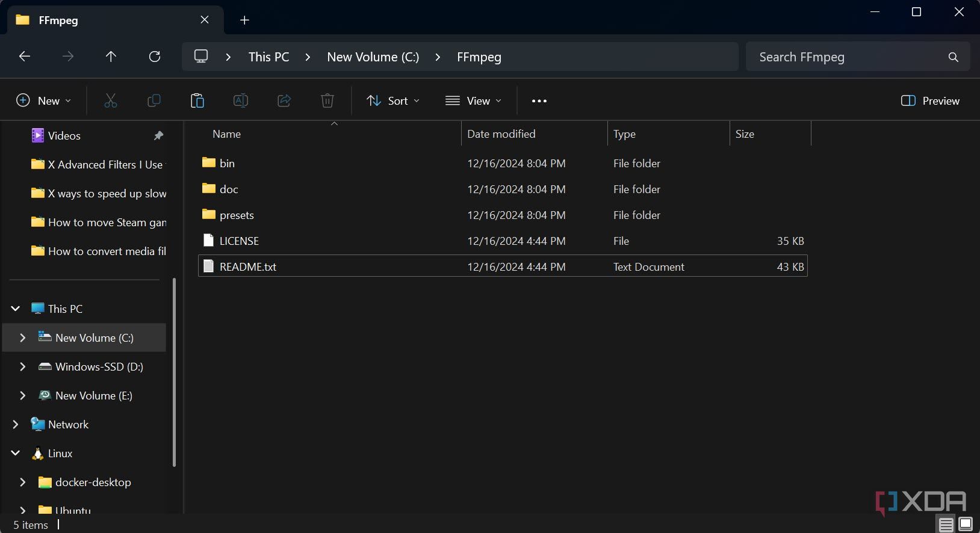The width and height of the screenshot is (980, 533).
Task: Expand the Network tree node
Action: click(x=16, y=424)
